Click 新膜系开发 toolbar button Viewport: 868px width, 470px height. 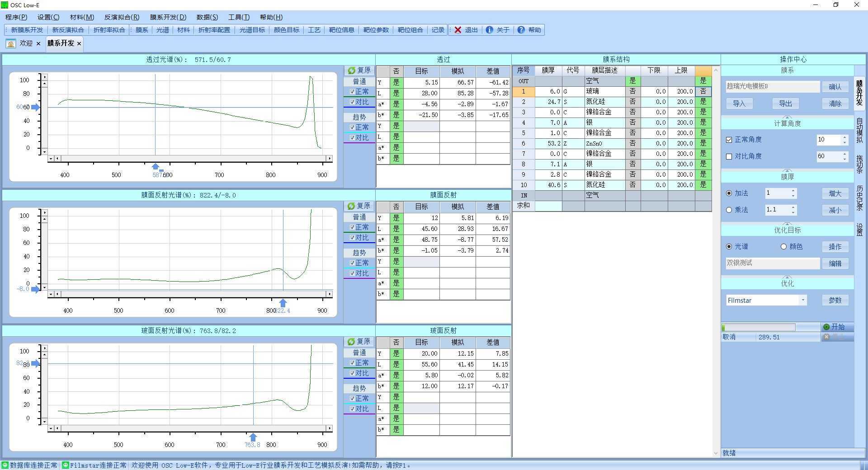coord(27,30)
